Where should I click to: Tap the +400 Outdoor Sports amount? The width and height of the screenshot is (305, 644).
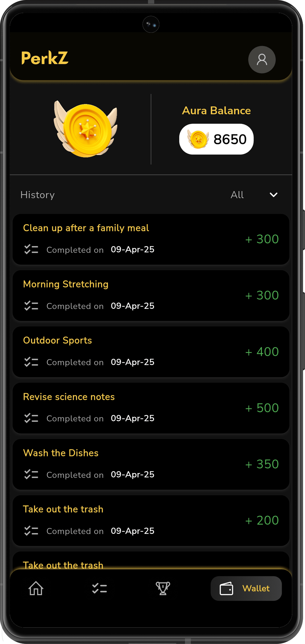[x=262, y=352]
